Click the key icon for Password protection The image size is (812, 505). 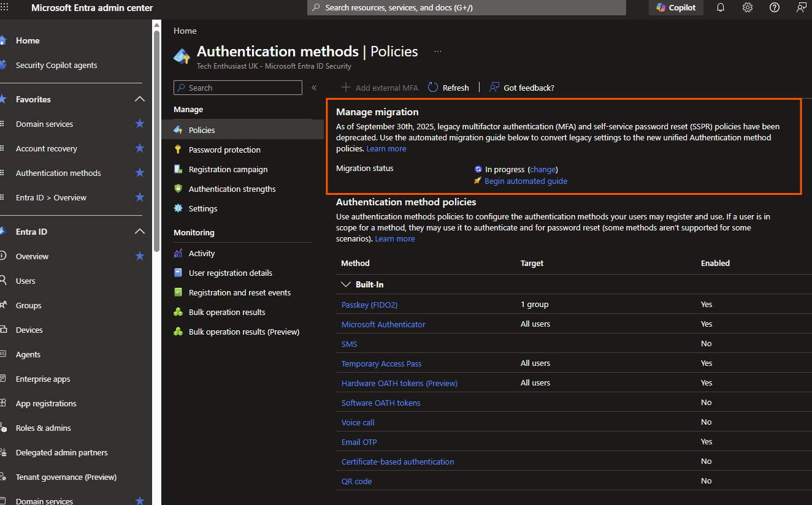click(178, 150)
